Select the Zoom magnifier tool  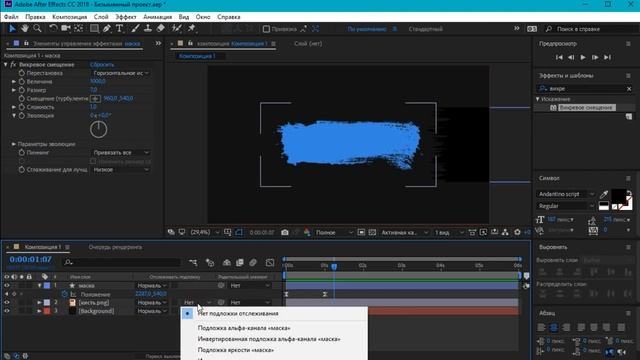coord(38,29)
